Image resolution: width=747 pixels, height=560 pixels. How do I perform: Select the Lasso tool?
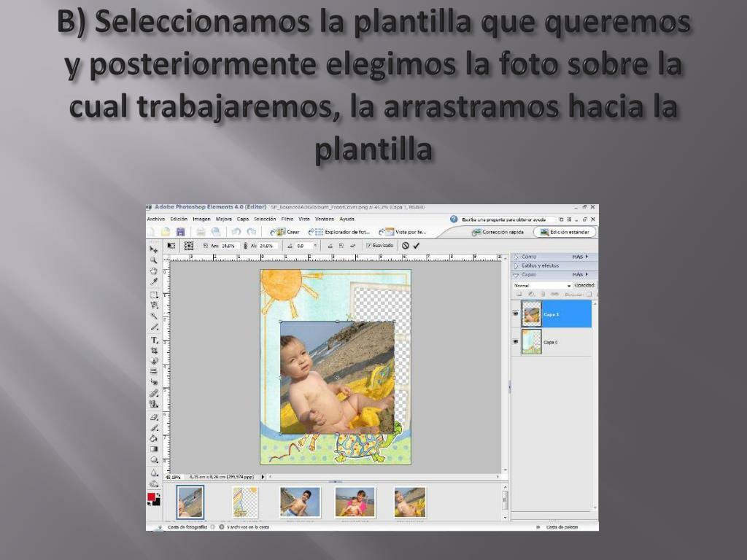pos(153,306)
